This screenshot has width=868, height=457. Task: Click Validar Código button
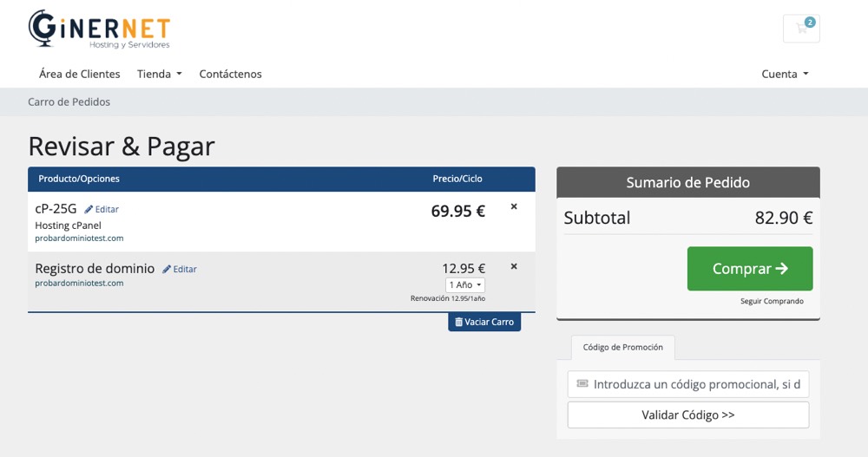(687, 415)
